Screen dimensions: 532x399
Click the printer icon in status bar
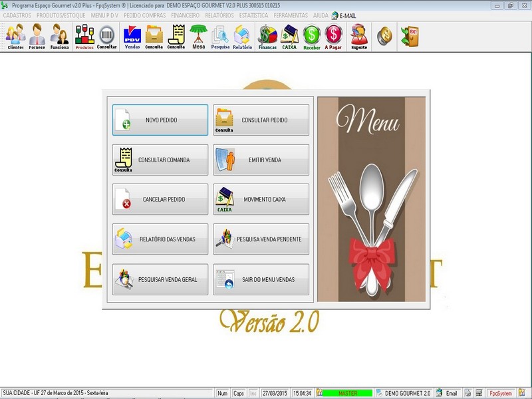468,393
